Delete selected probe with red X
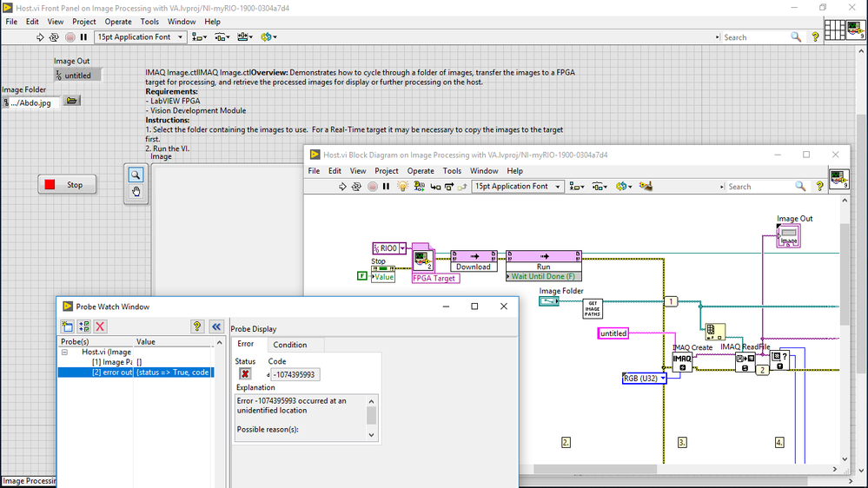 click(x=100, y=326)
